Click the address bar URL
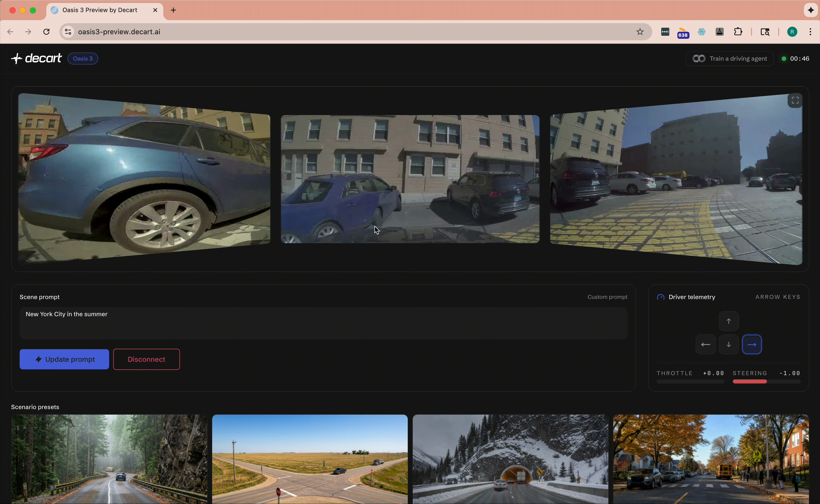This screenshot has height=504, width=820. point(119,32)
